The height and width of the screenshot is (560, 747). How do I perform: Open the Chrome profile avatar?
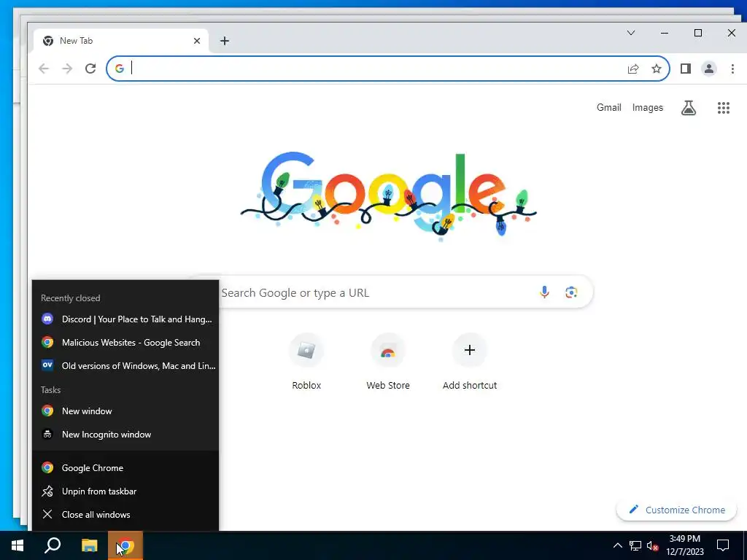point(709,69)
